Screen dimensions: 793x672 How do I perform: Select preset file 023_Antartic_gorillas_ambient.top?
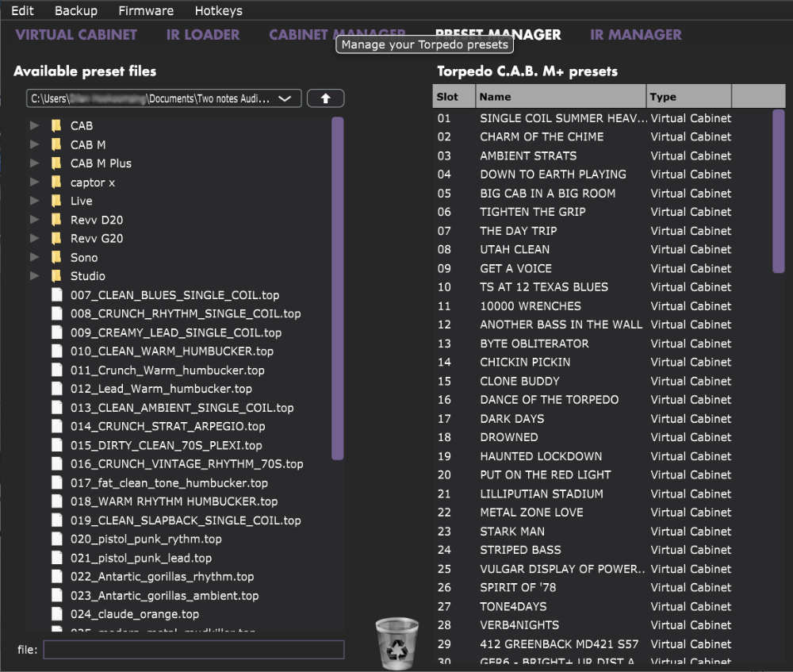pyautogui.click(x=164, y=596)
